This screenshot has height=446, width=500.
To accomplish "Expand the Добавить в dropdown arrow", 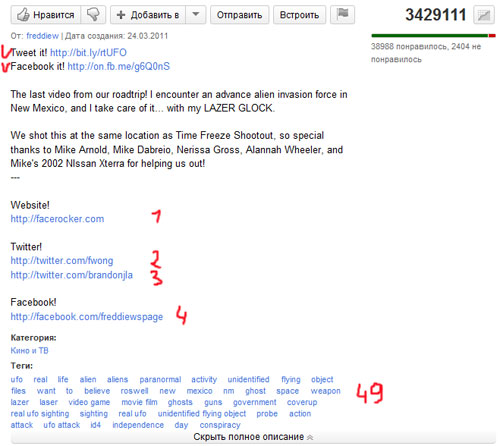I will coord(196,15).
